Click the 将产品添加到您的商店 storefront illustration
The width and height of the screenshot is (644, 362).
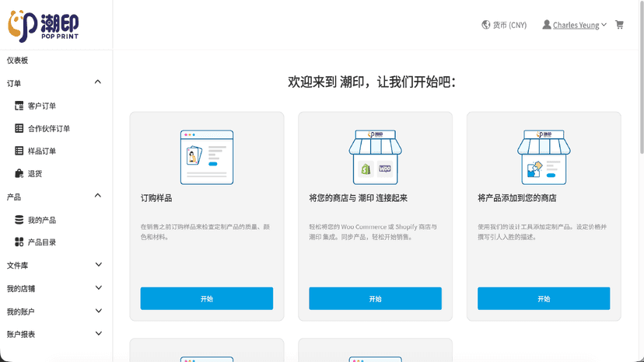pos(544,157)
